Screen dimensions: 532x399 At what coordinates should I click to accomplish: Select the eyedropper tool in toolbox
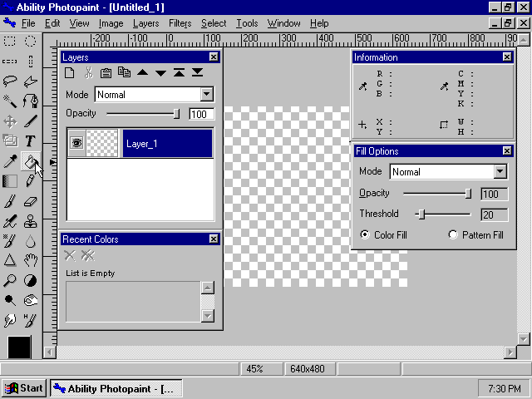click(10, 161)
